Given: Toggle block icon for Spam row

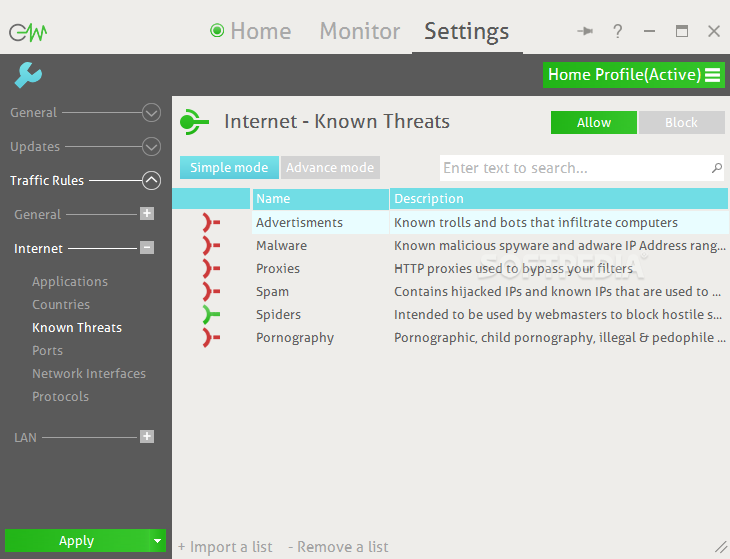Looking at the screenshot, I should pyautogui.click(x=211, y=291).
